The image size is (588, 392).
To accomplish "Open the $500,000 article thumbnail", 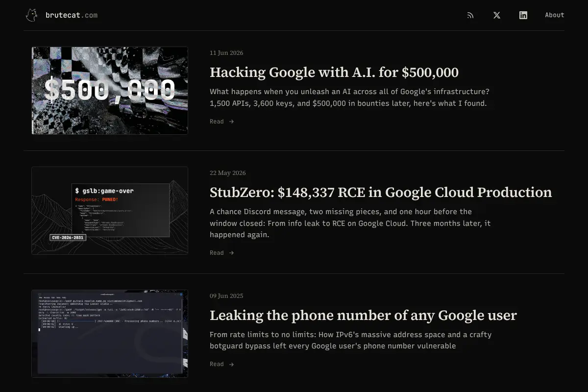I will click(110, 91).
